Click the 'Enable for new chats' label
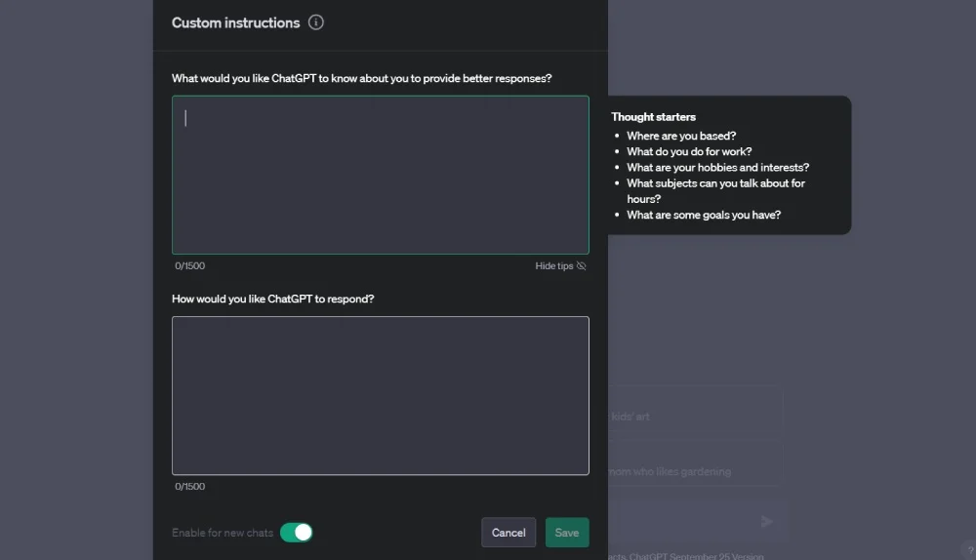Image resolution: width=976 pixels, height=560 pixels. 223,533
